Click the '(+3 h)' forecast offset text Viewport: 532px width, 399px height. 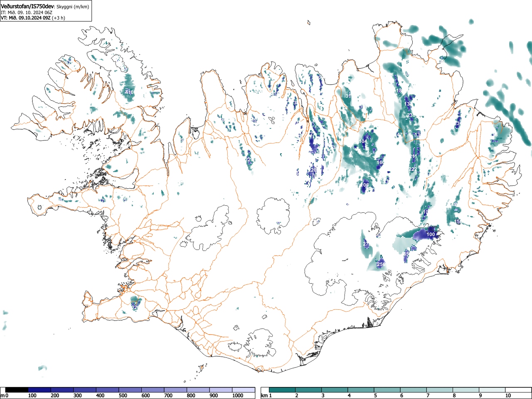point(58,18)
